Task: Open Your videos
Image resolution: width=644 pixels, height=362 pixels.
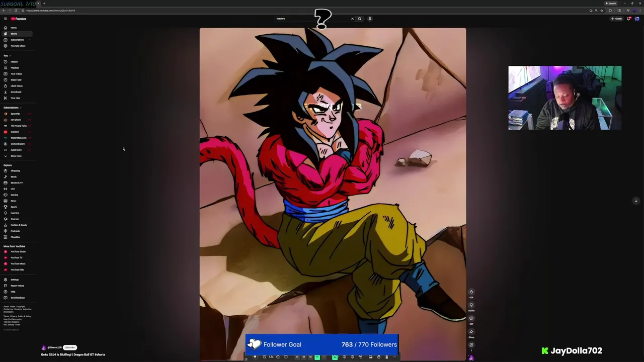Action: pos(16,74)
